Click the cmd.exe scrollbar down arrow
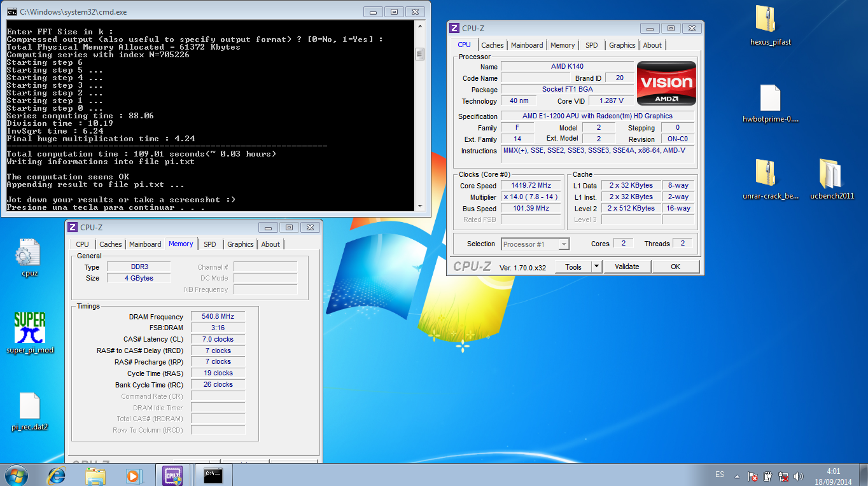This screenshot has width=868, height=486. pyautogui.click(x=419, y=205)
